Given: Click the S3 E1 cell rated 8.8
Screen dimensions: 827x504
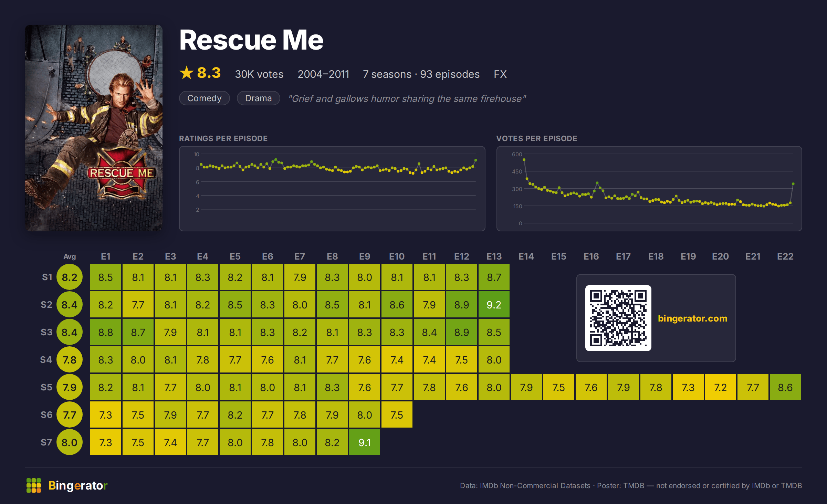Looking at the screenshot, I should tap(106, 332).
